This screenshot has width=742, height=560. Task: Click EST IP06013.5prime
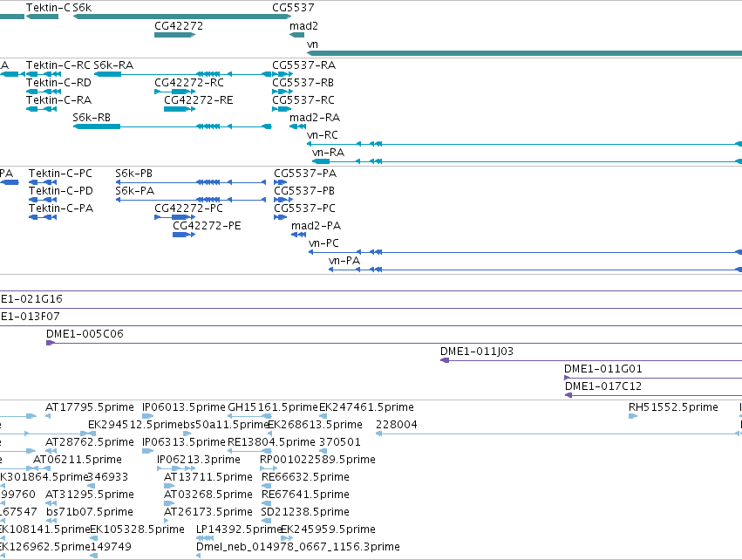click(x=147, y=417)
